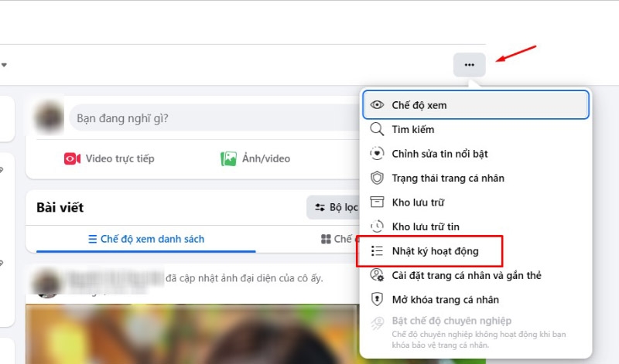619x364 pixels.
Task: Click the red live video camera icon
Action: pyautogui.click(x=72, y=158)
